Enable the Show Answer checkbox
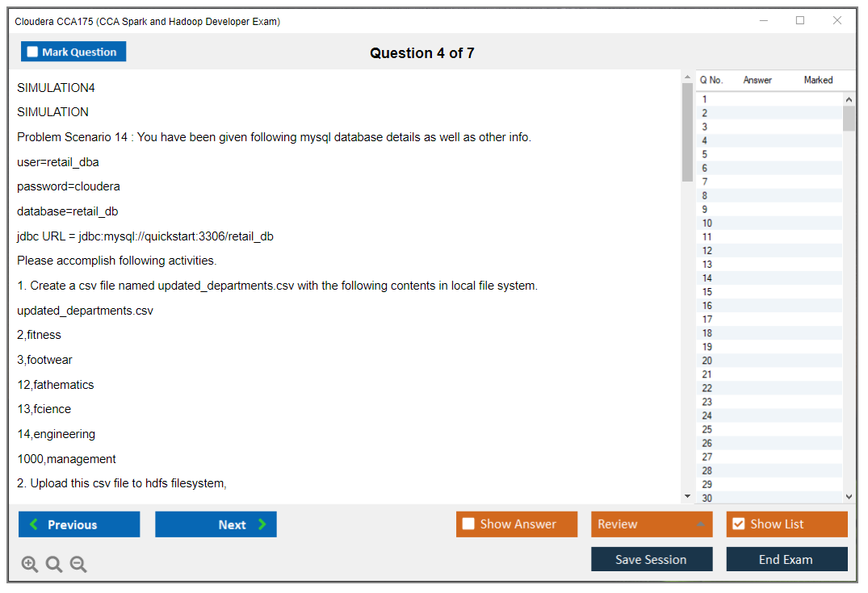The width and height of the screenshot is (868, 593). point(468,524)
